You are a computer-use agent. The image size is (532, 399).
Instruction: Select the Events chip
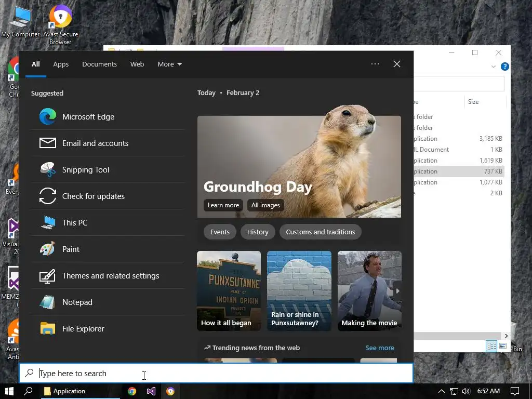click(220, 232)
